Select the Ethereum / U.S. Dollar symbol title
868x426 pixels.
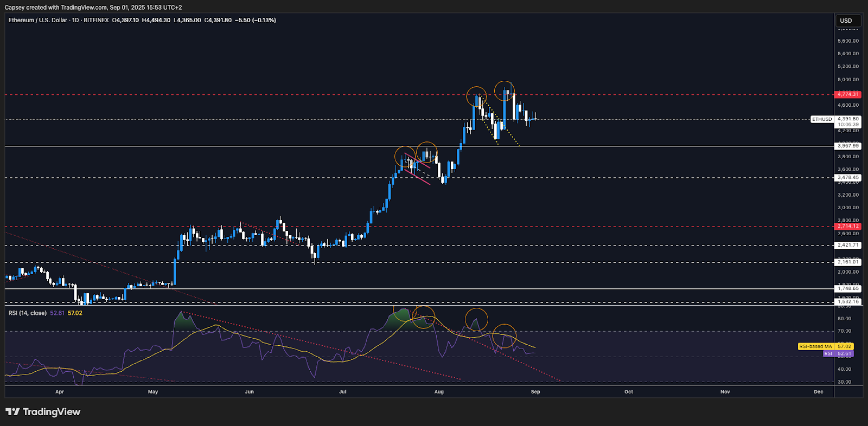coord(37,20)
